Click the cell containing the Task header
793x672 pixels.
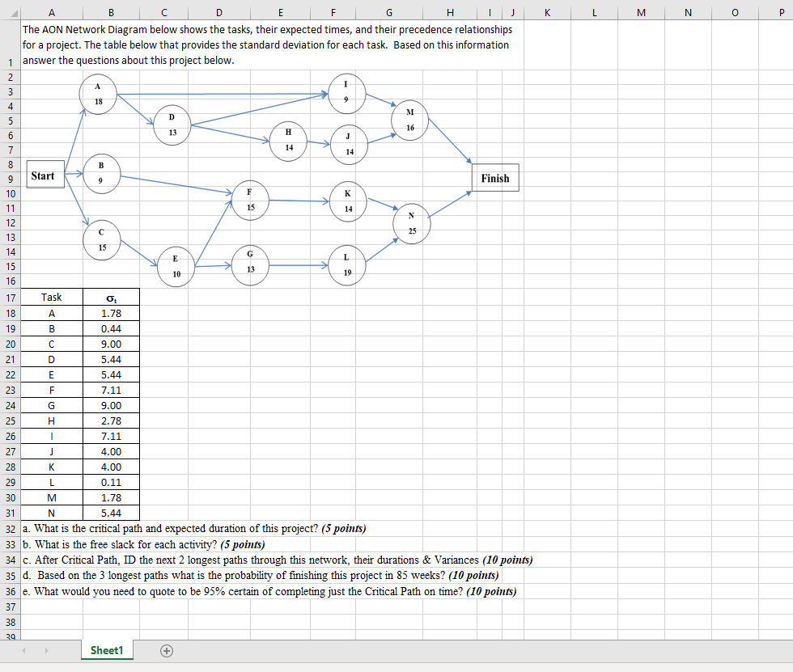[52, 297]
